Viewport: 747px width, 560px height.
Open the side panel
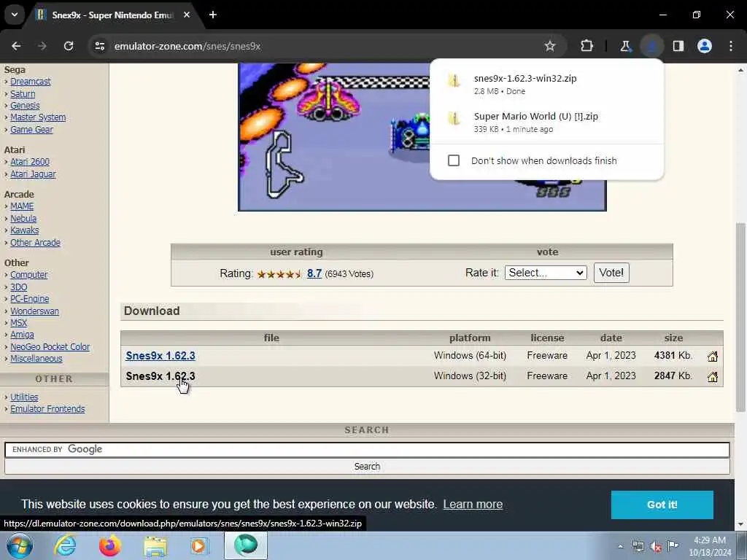pyautogui.click(x=678, y=46)
